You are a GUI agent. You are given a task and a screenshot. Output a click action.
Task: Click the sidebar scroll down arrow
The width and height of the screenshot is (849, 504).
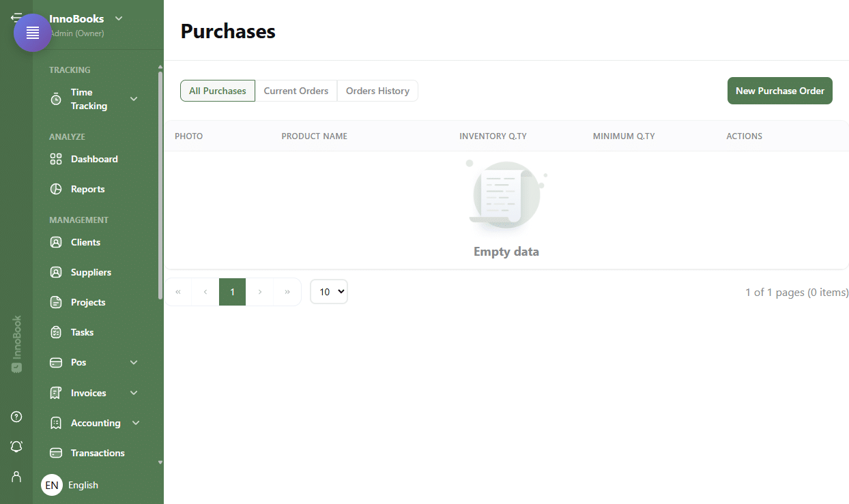coord(160,462)
